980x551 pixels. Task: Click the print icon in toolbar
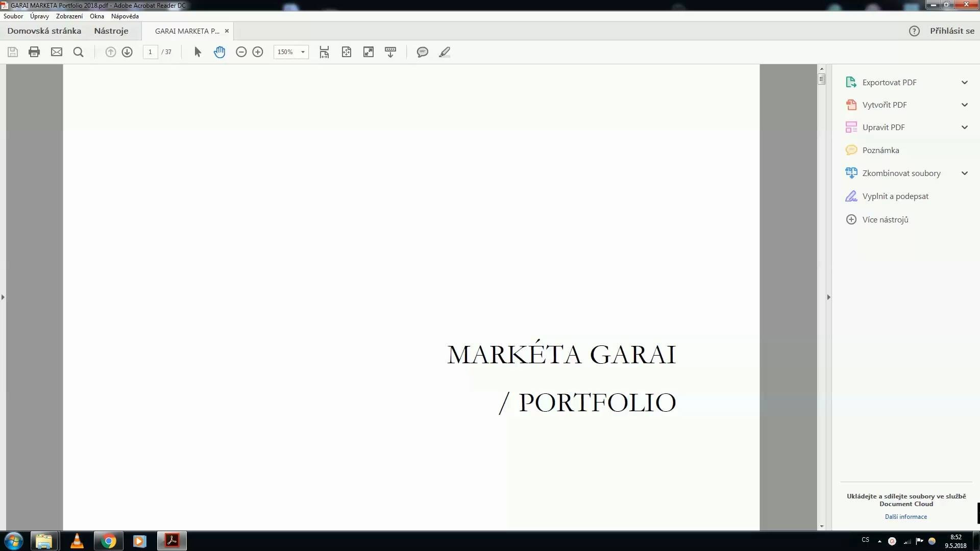[34, 52]
